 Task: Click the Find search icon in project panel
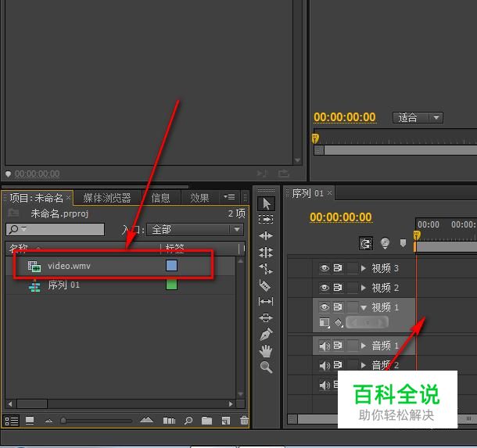(x=188, y=421)
